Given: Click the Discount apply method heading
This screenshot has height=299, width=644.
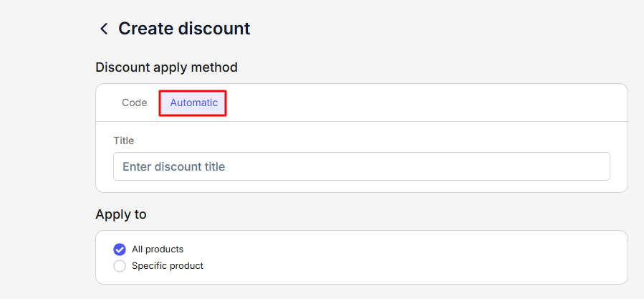Looking at the screenshot, I should point(166,67).
